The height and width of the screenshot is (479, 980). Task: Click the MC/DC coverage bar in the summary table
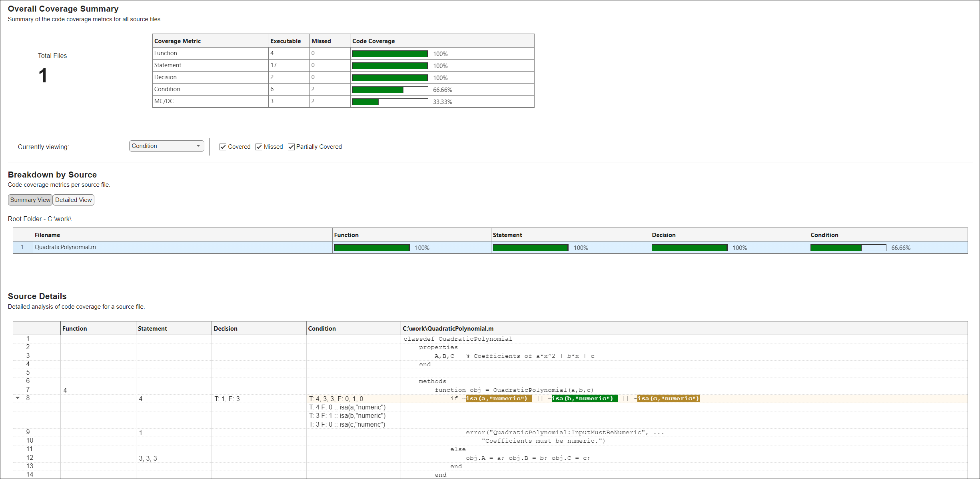(390, 101)
